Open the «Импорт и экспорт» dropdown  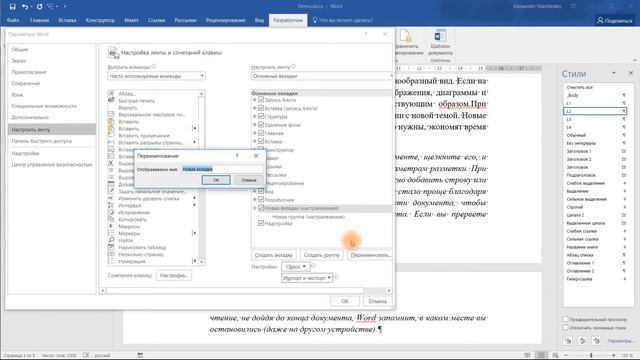(307, 278)
